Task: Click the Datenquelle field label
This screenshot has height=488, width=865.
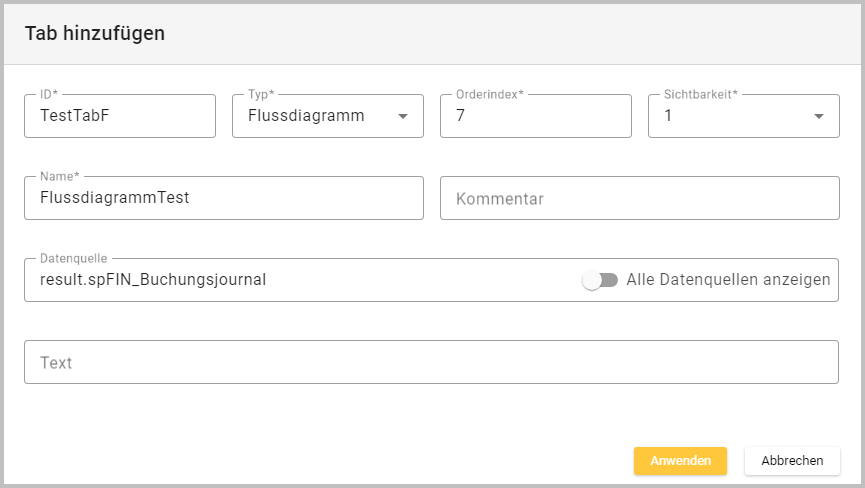Action: (x=73, y=258)
